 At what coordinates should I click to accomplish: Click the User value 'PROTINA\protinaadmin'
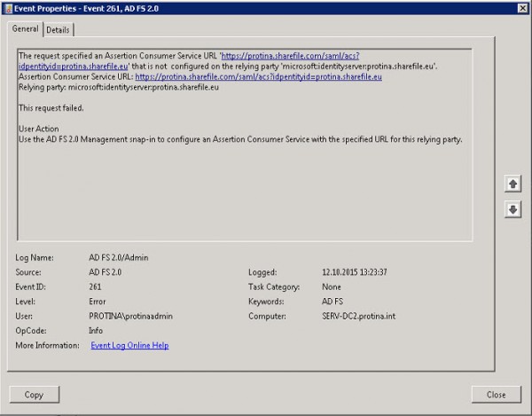coord(130,316)
